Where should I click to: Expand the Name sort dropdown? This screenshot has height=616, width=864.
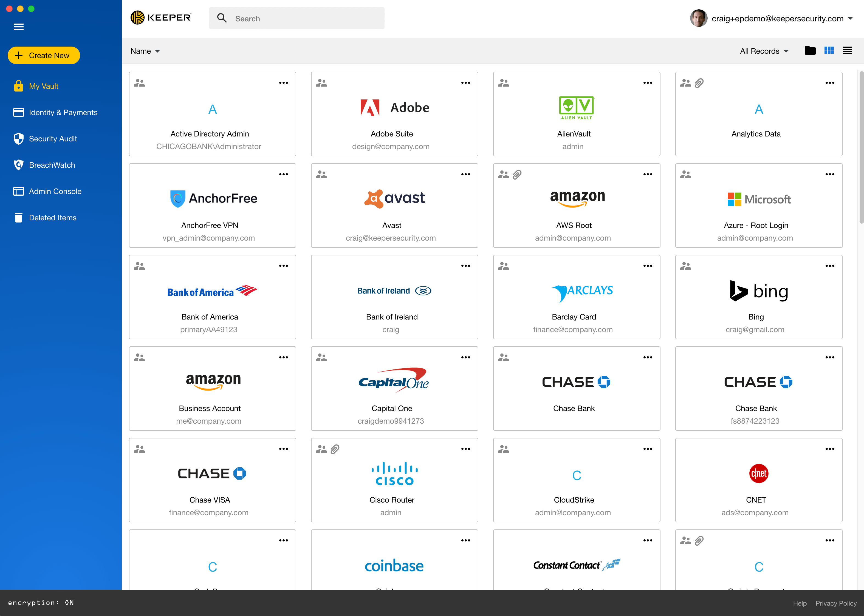pos(145,51)
